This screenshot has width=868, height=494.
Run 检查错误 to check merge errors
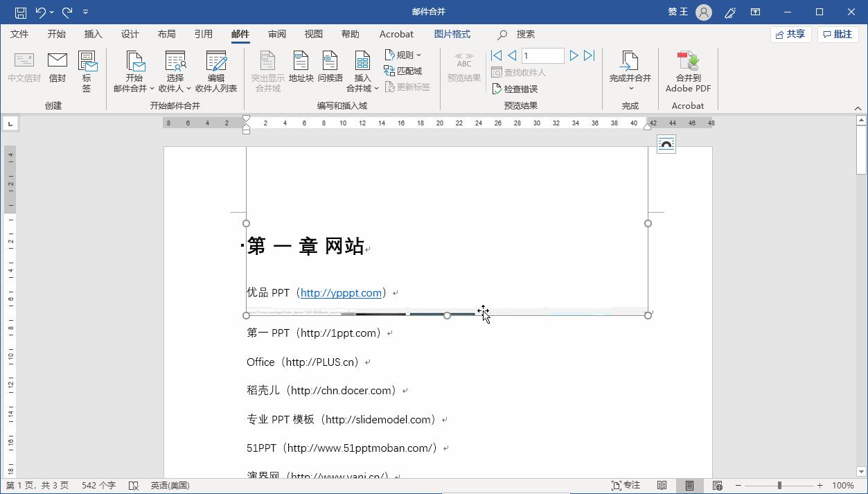point(516,88)
